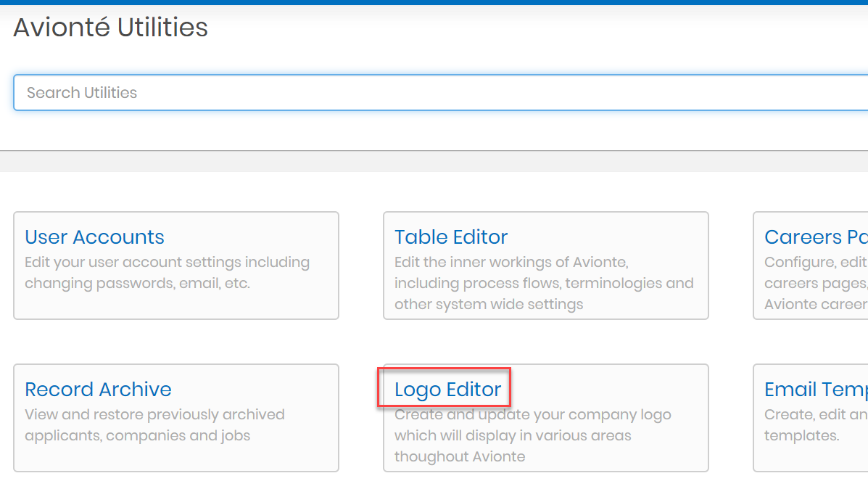The image size is (868, 489).
Task: Click the Avionté Utilities page heading
Action: pos(110,28)
